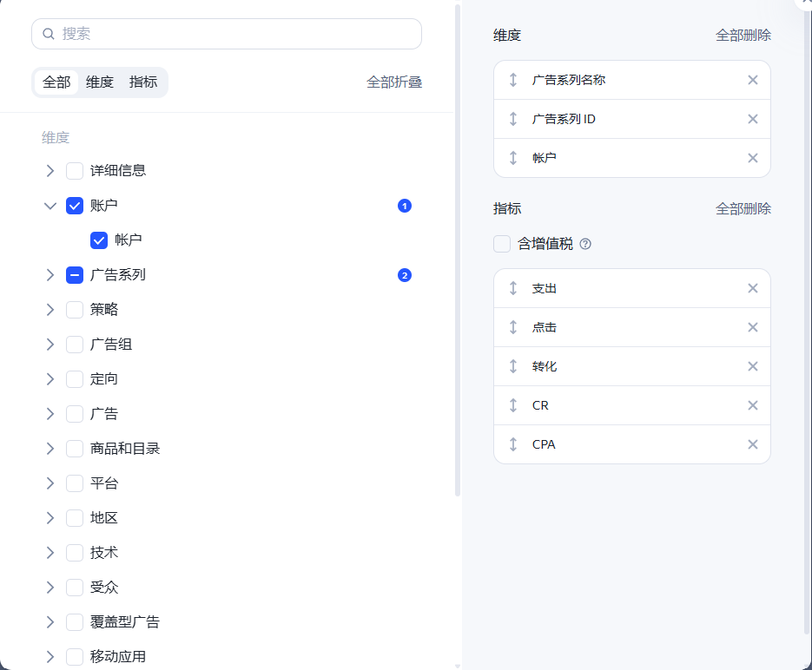Screen dimensions: 812x670
Task: Expand the 定向 group
Action: click(50, 379)
